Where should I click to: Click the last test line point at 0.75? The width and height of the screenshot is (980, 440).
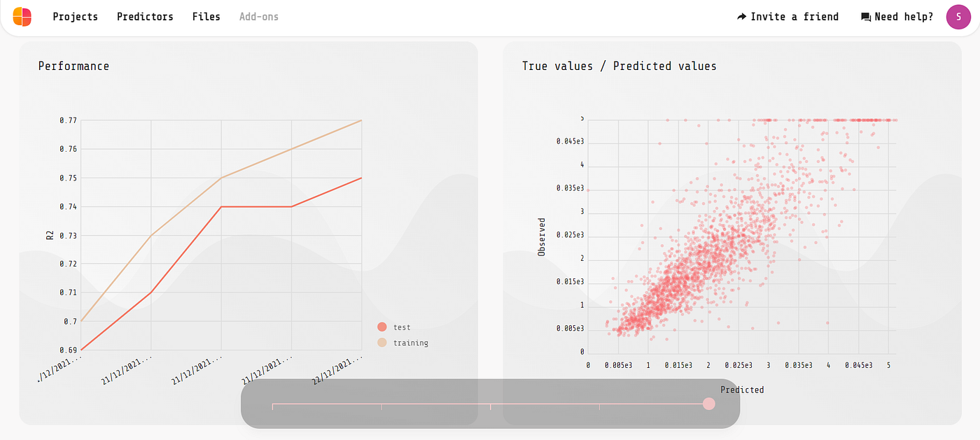pos(361,178)
